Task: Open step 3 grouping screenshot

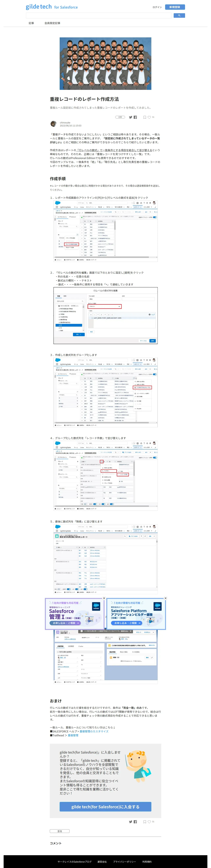Action: point(105,392)
